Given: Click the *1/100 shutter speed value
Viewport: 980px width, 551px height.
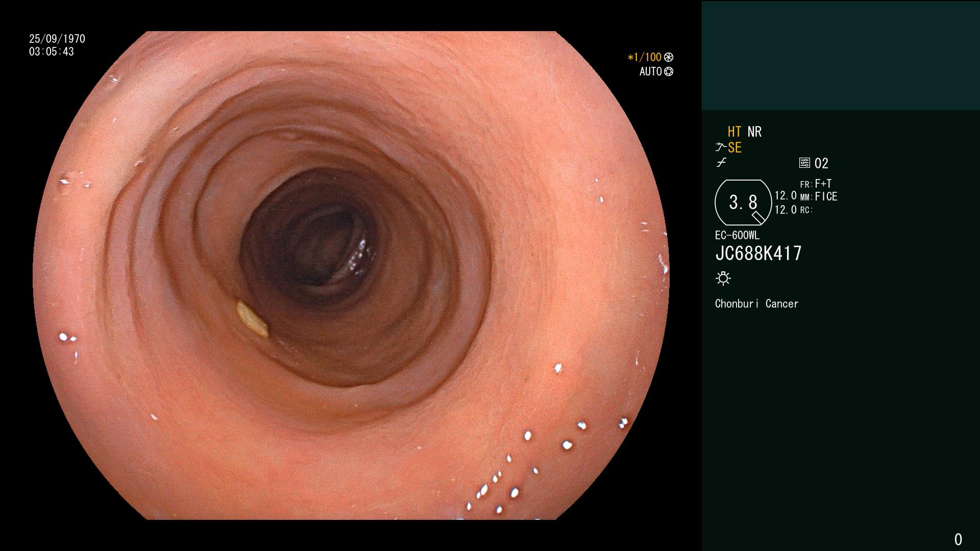Looking at the screenshot, I should [x=645, y=57].
